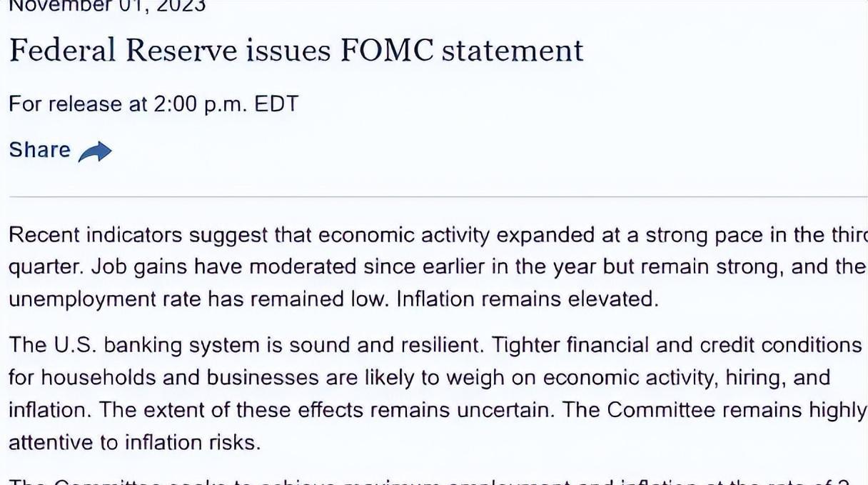Select the "Federal Reserve issues FOMC statement" headline
868x485 pixels.
pos(296,50)
